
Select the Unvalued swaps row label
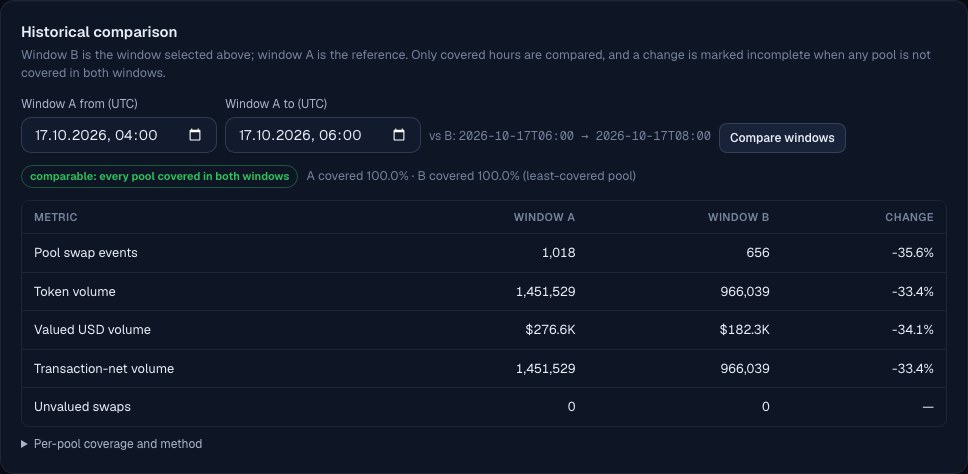pos(82,407)
